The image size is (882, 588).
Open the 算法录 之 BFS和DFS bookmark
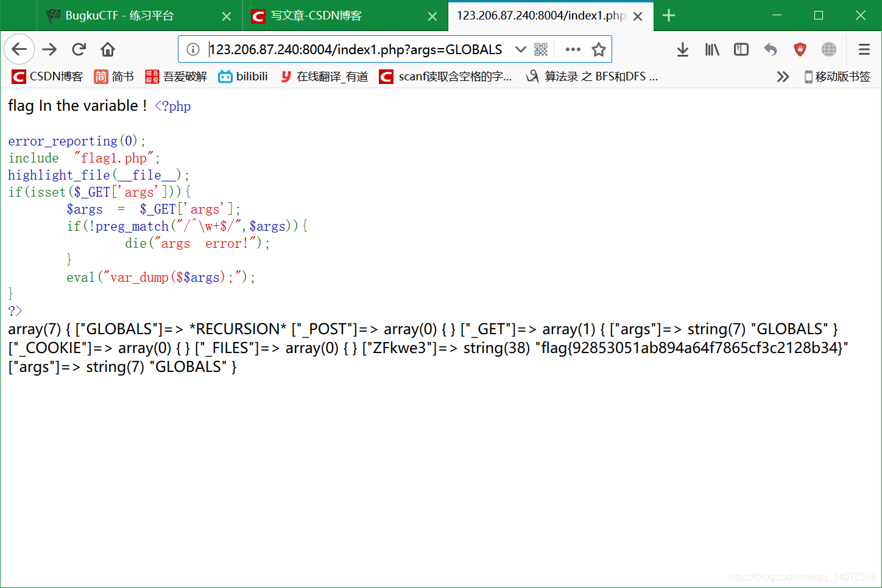[592, 76]
